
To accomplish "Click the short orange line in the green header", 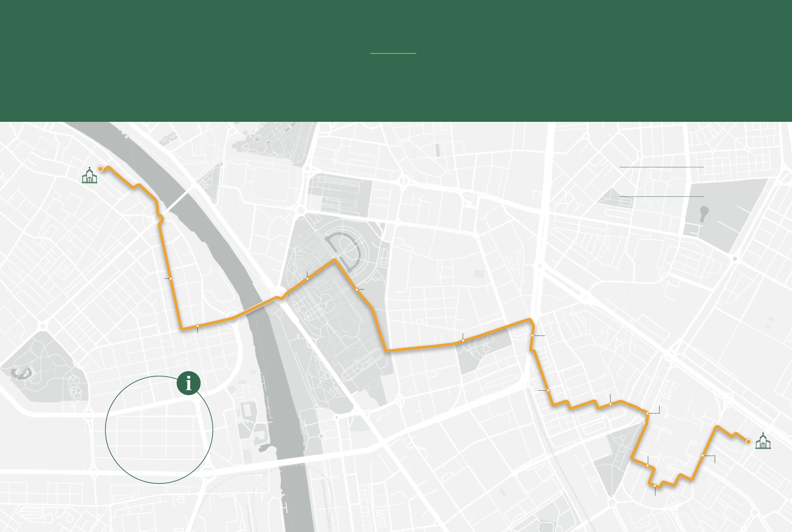I will coord(393,53).
